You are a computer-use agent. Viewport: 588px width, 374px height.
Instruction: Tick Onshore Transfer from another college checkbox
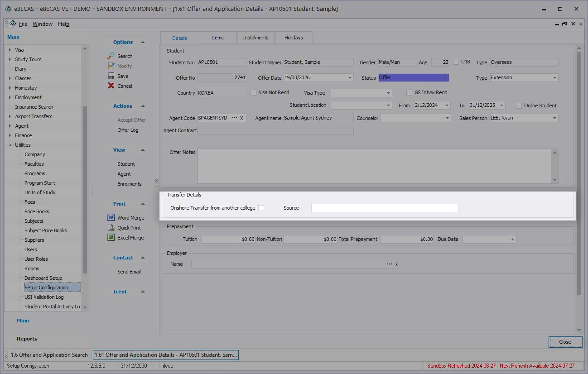261,208
